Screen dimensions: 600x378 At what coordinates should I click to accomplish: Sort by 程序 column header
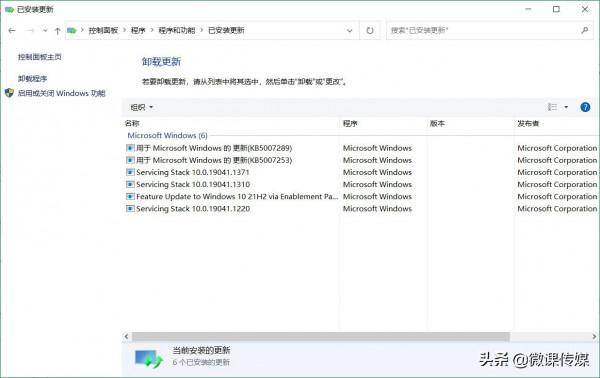350,123
